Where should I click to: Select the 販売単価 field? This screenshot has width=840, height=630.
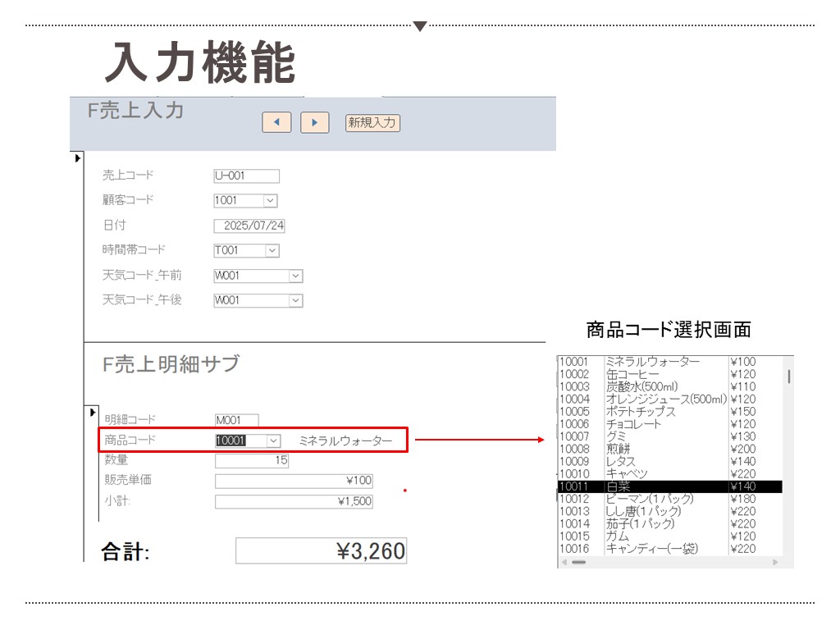point(294,481)
